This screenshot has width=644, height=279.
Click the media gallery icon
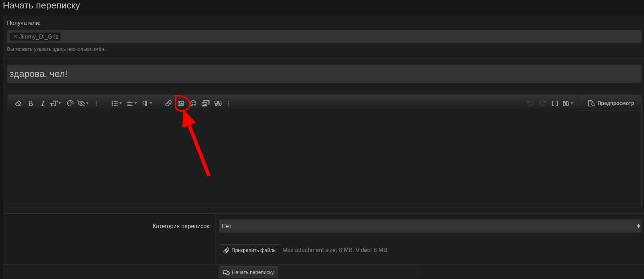[205, 103]
